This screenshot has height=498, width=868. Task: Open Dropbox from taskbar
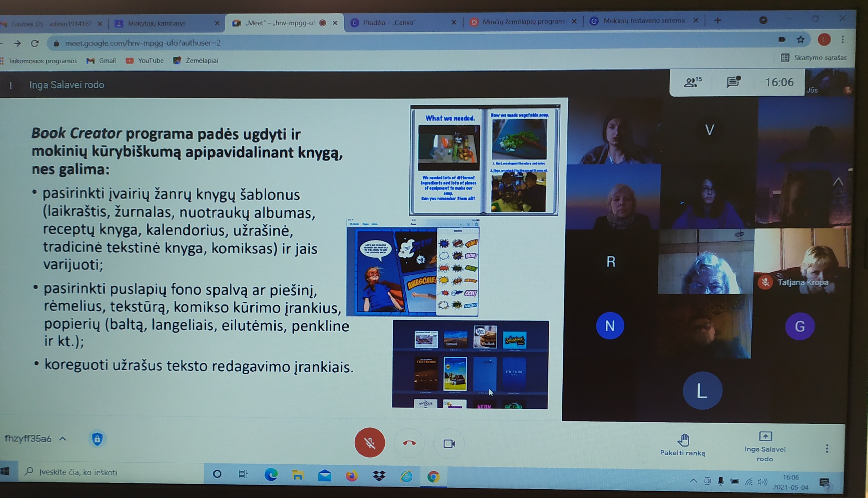[379, 476]
